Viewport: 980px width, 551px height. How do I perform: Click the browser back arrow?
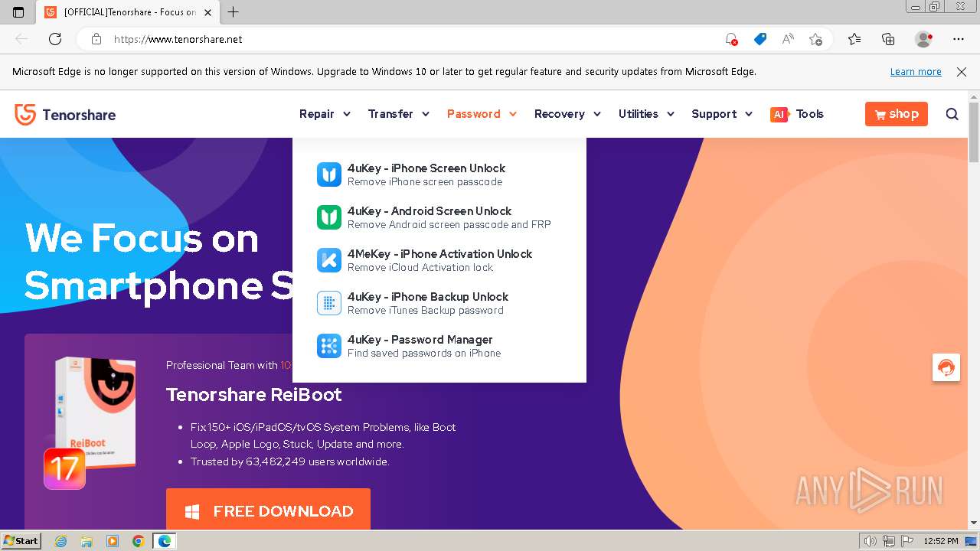[x=21, y=39]
